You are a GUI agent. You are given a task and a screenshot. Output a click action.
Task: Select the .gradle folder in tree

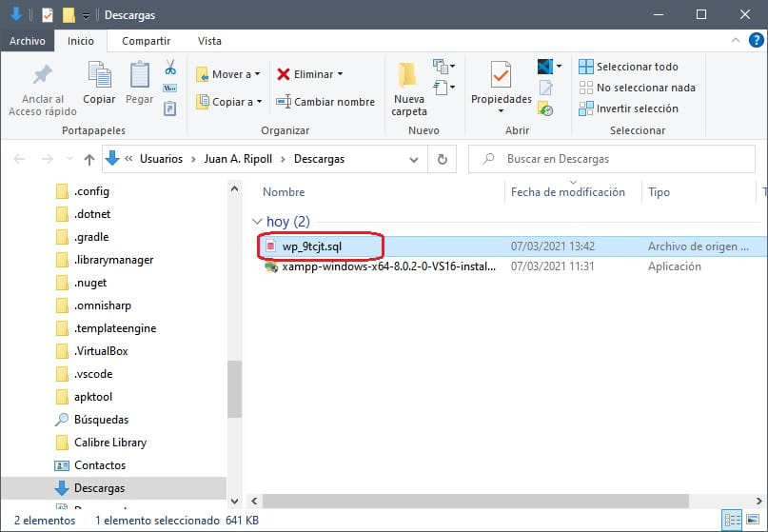[82, 237]
